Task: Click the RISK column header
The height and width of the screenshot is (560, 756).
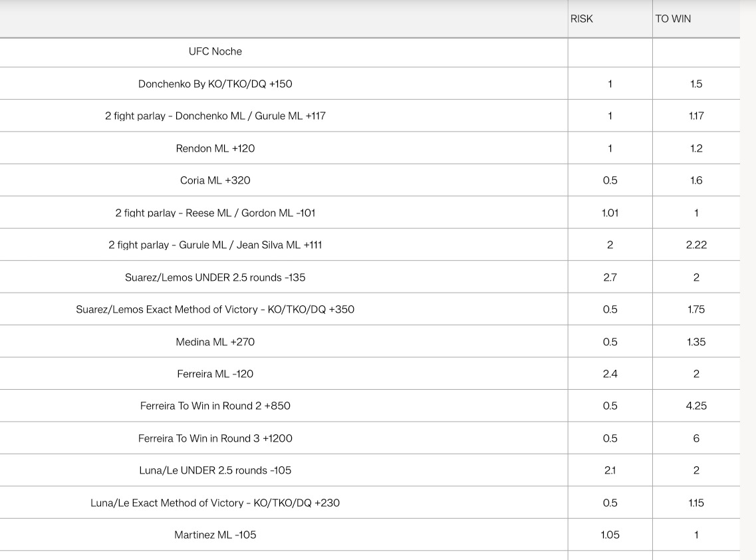Action: click(610, 19)
